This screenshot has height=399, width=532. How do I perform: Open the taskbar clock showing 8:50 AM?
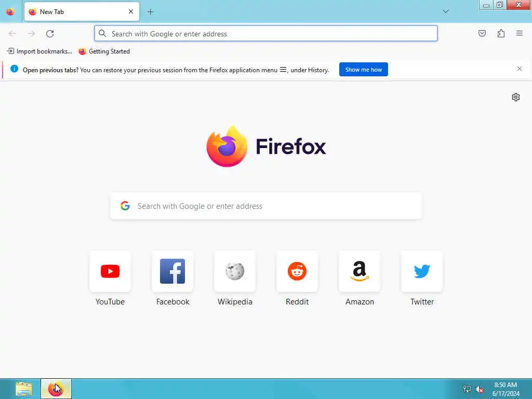coord(506,389)
